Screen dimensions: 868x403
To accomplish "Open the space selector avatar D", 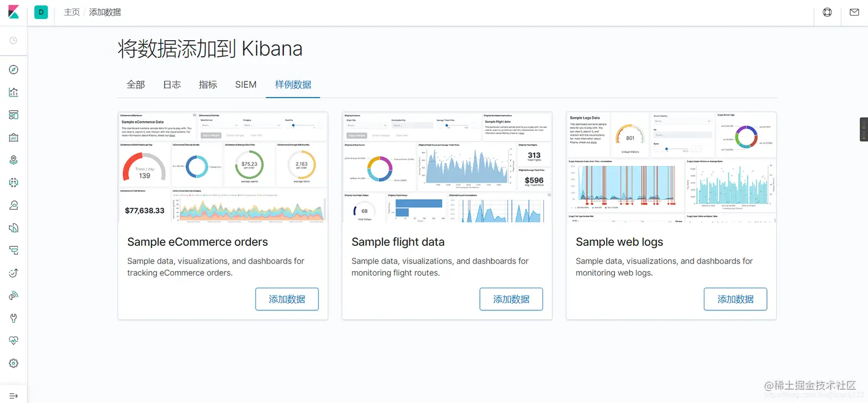I will (41, 12).
